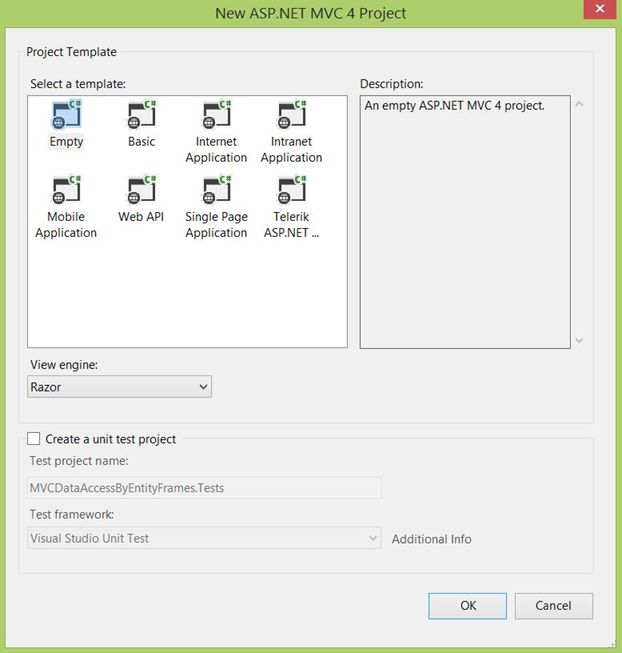Enable Create a unit test project checkbox
The width and height of the screenshot is (622, 653).
[x=33, y=439]
